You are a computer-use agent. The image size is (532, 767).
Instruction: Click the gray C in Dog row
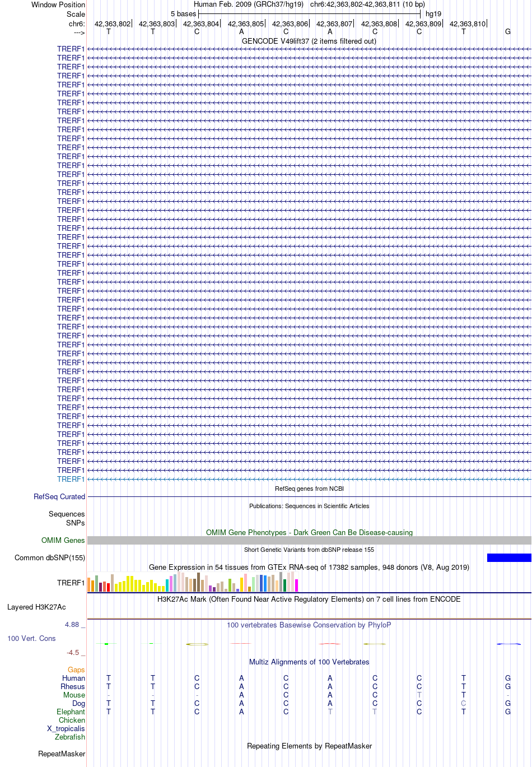pyautogui.click(x=463, y=703)
